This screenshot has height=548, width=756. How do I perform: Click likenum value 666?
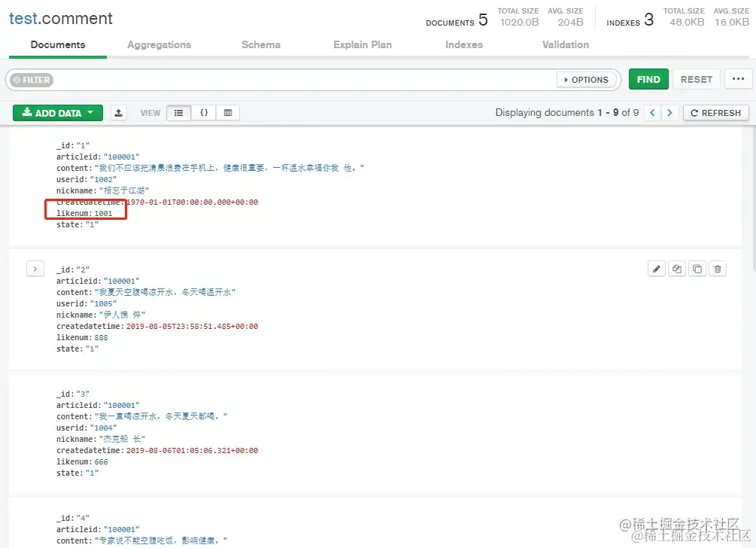(x=101, y=462)
